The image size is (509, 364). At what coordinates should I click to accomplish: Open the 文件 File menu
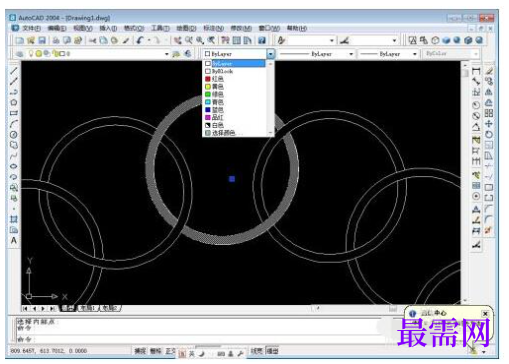click(x=31, y=28)
